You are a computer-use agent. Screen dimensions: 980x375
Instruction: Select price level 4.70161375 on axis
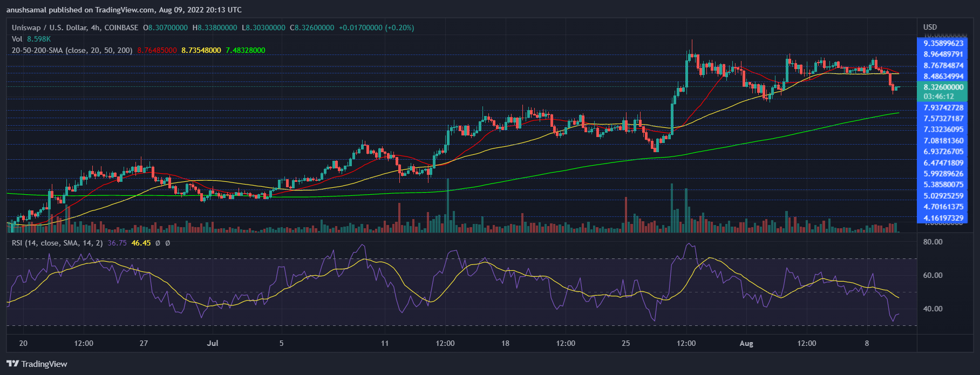pyautogui.click(x=943, y=207)
